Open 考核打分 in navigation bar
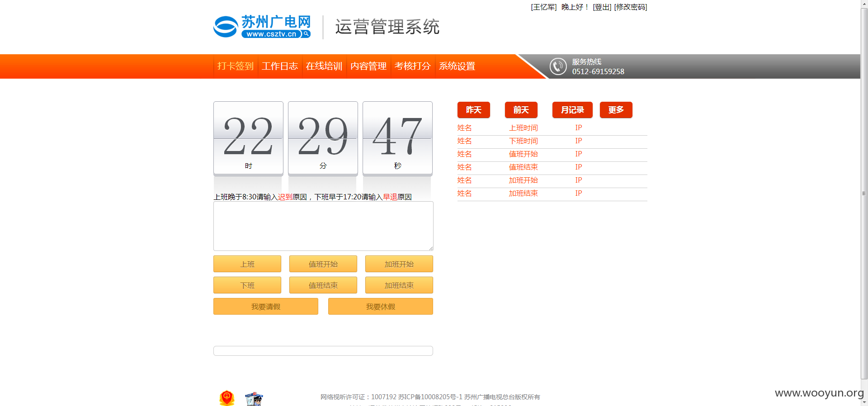 click(x=413, y=66)
